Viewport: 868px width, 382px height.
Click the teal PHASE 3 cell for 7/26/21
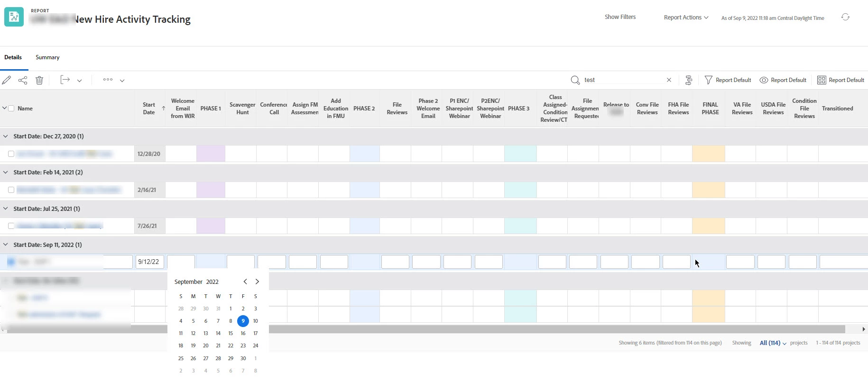coord(520,226)
